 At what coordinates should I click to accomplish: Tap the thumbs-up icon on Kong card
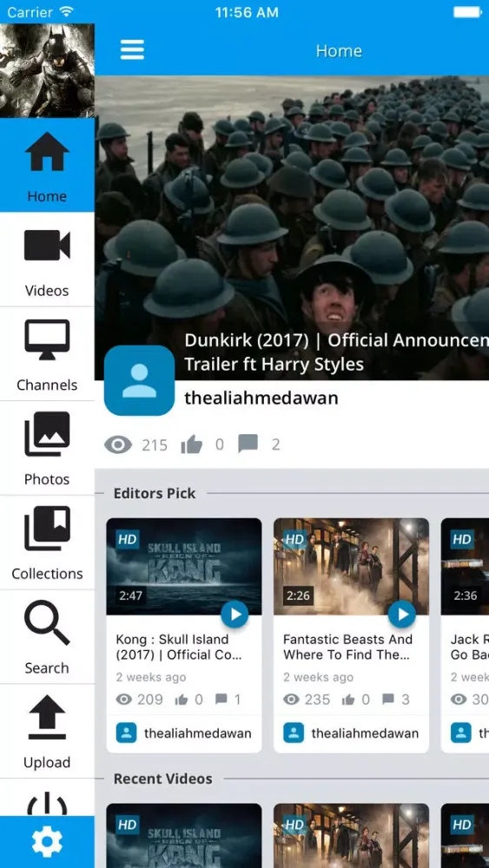click(x=182, y=700)
